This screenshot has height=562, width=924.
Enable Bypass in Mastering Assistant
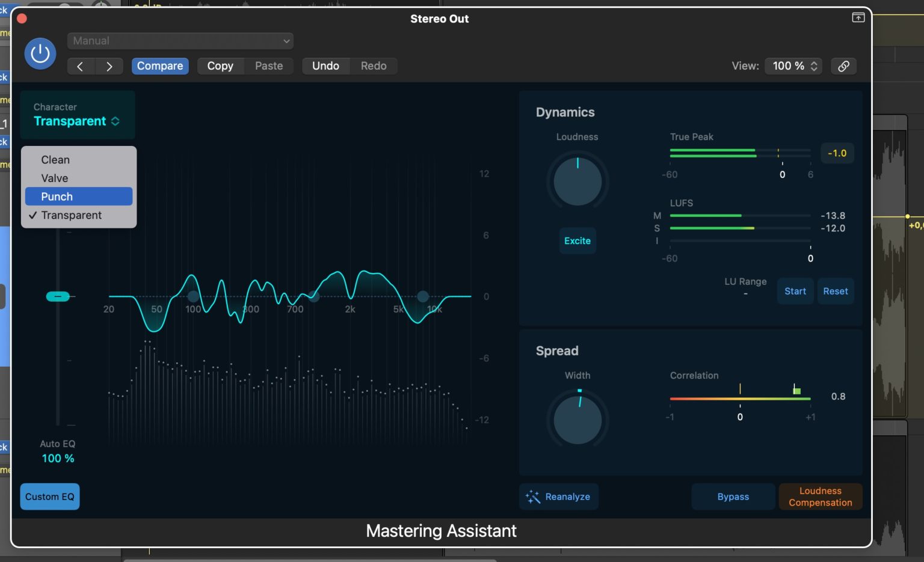[x=733, y=496]
